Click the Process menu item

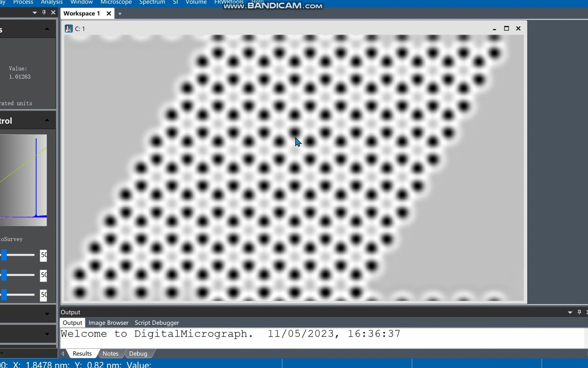tap(23, 3)
